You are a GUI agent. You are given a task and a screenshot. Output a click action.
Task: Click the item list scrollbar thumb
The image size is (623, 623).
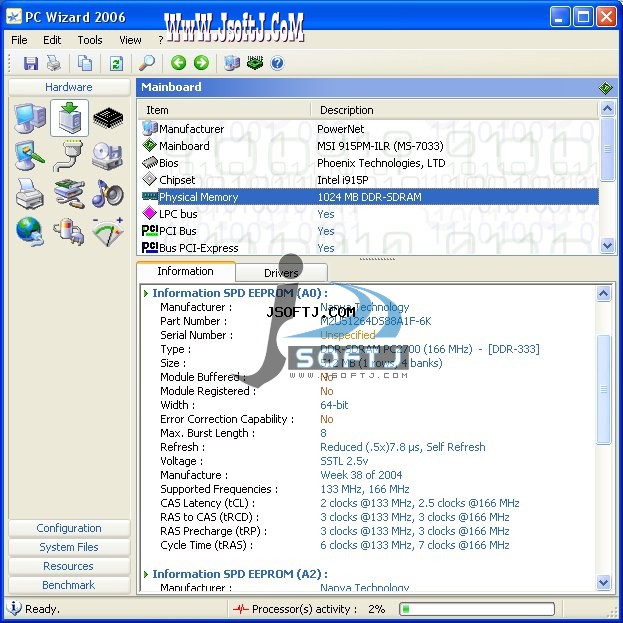(607, 149)
